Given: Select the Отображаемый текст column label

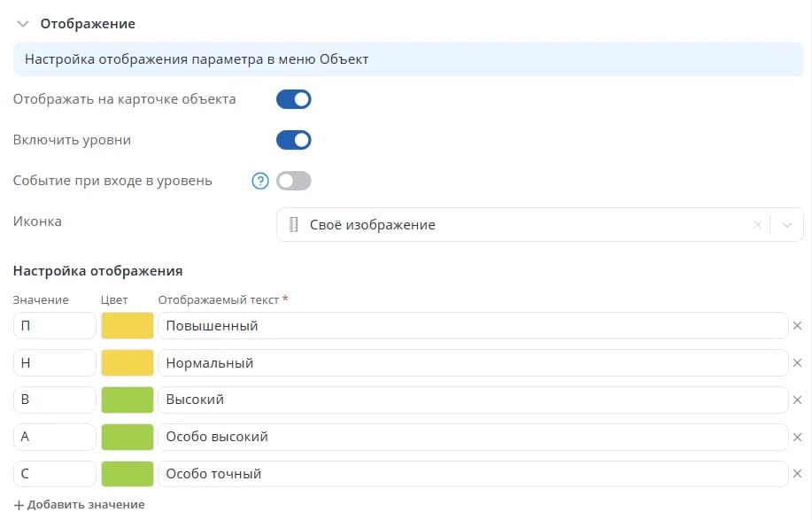Looking at the screenshot, I should point(219,300).
